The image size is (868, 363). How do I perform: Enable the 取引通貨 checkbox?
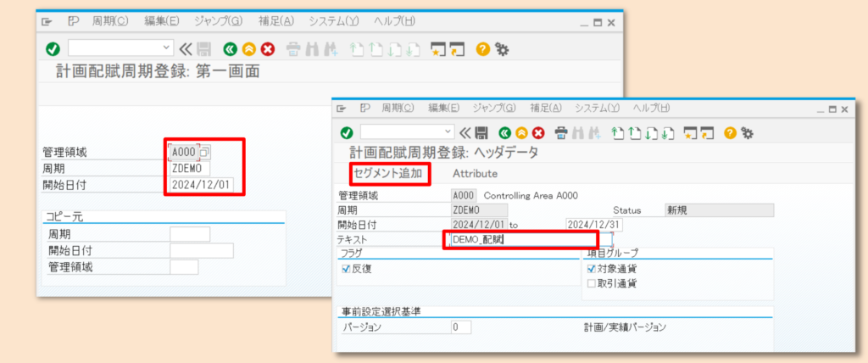pos(591,283)
